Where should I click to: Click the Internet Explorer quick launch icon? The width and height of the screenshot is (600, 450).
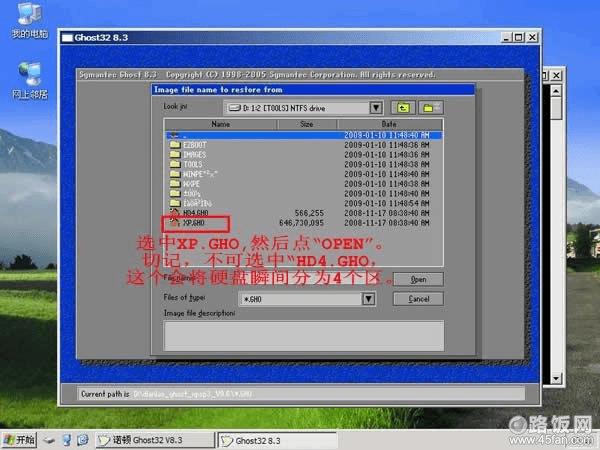click(x=83, y=440)
